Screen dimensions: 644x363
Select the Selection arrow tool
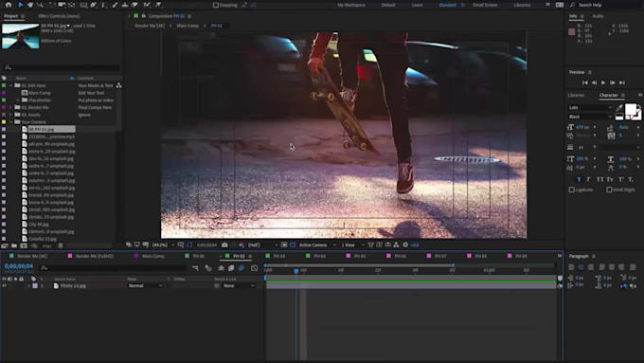coord(20,5)
